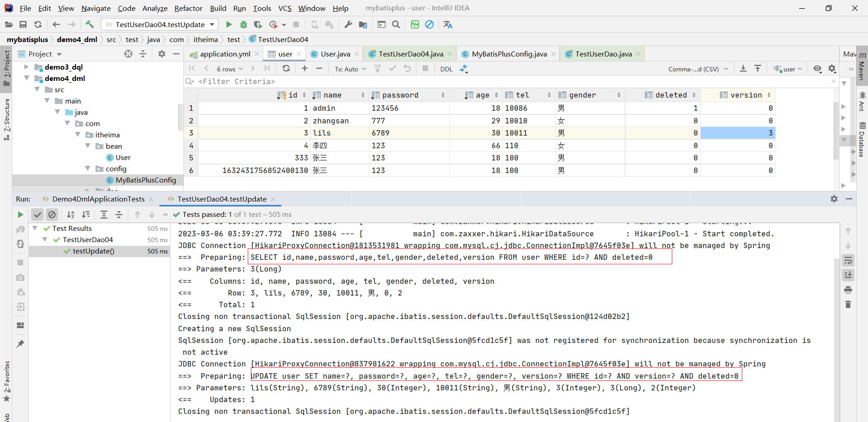
Task: Click the itheima breadcrumb in the navigation bar
Action: [206, 40]
